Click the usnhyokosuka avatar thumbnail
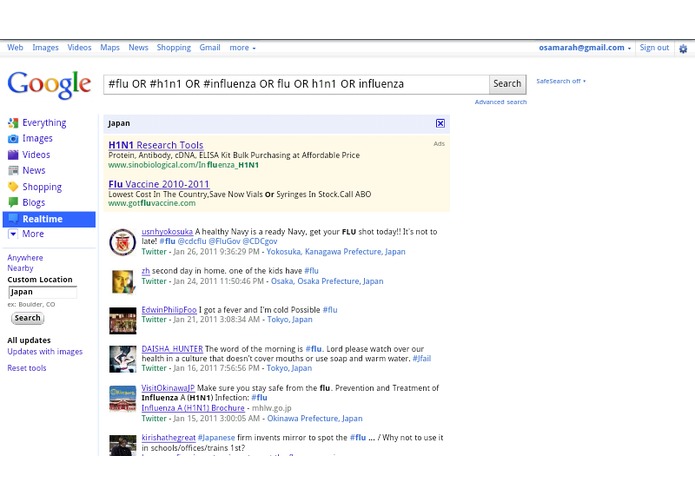 (123, 242)
